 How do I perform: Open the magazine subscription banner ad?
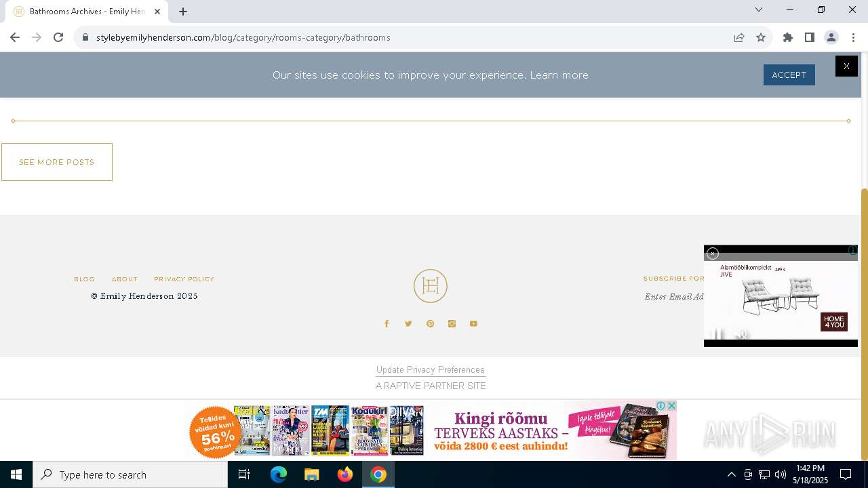431,431
